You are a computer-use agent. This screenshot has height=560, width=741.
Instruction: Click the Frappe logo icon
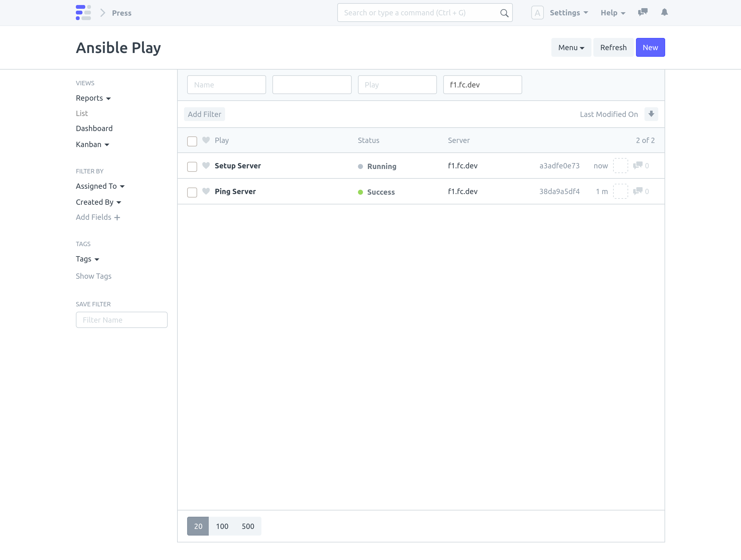coord(83,13)
